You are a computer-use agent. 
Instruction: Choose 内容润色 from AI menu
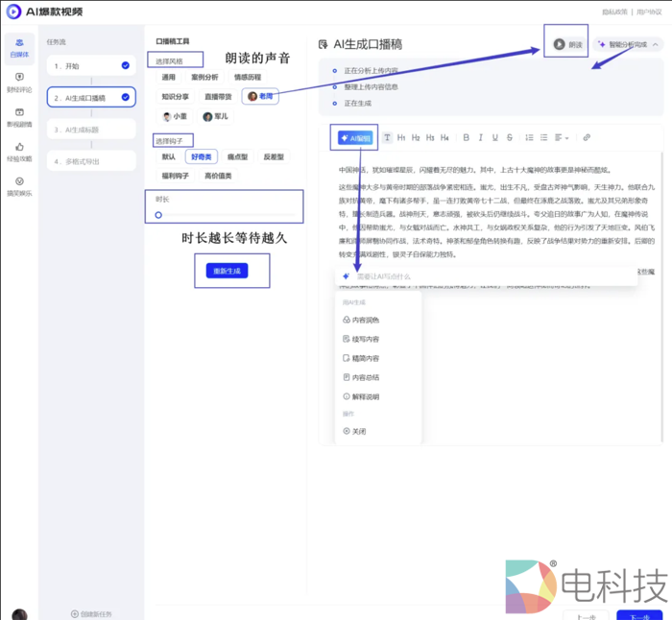point(366,320)
